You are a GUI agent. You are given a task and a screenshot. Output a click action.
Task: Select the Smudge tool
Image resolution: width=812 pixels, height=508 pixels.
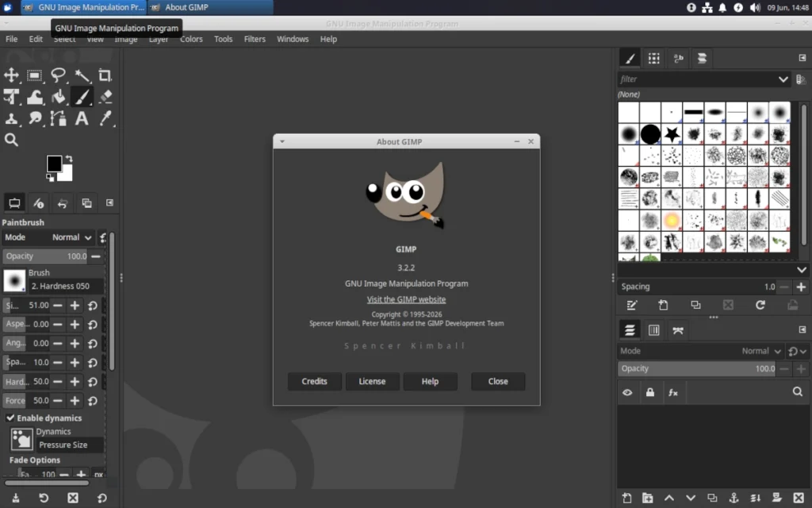35,119
